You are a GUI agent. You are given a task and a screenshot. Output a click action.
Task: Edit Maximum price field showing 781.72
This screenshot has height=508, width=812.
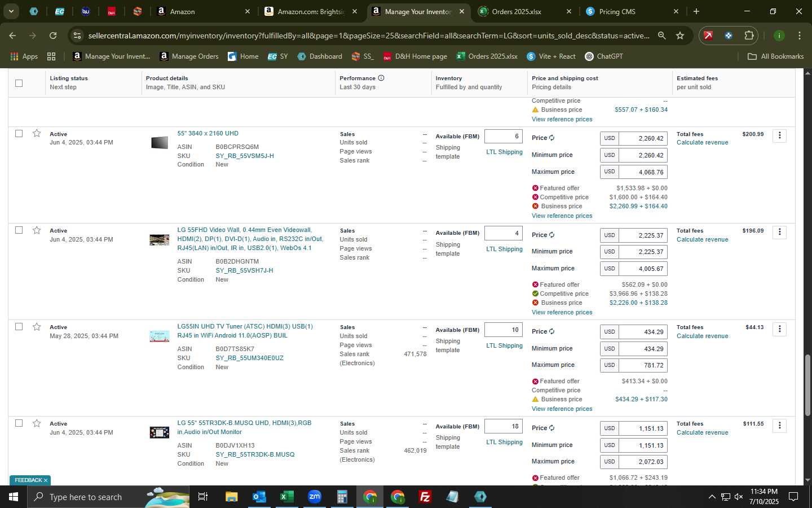[x=643, y=365]
